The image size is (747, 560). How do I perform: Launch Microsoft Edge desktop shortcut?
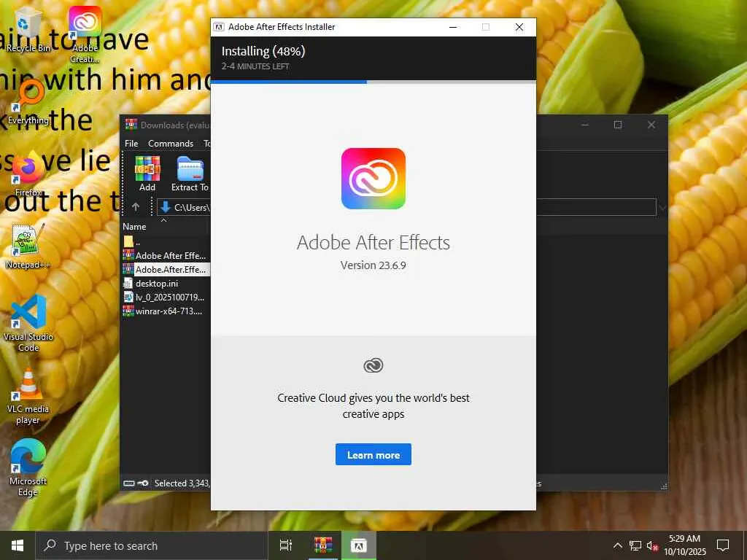pyautogui.click(x=28, y=467)
